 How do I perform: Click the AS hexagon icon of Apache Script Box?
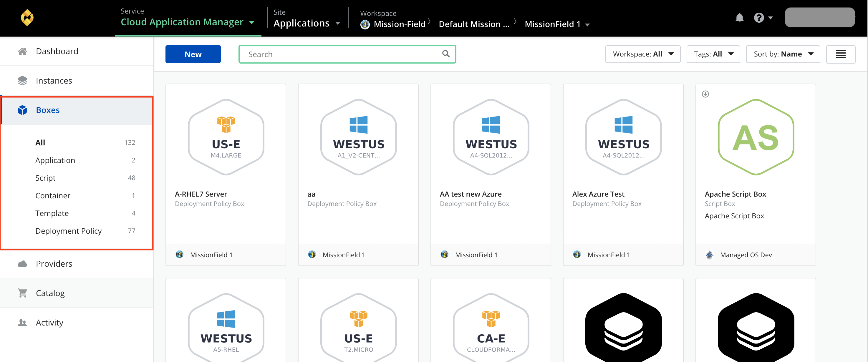[756, 137]
